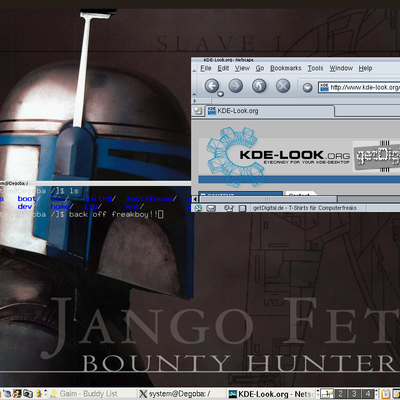Click the Netscape window title bar
400x400 pixels.
coord(295,60)
